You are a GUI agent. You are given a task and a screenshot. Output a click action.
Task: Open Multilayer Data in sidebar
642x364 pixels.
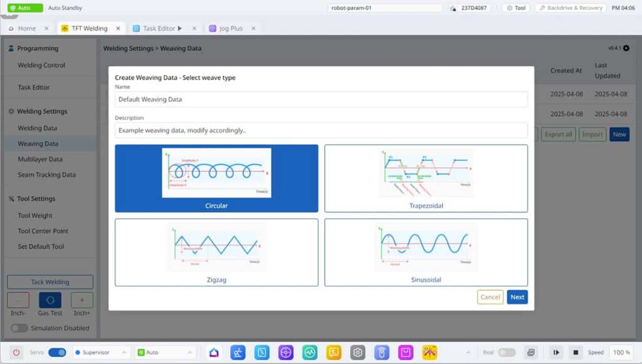pyautogui.click(x=40, y=159)
